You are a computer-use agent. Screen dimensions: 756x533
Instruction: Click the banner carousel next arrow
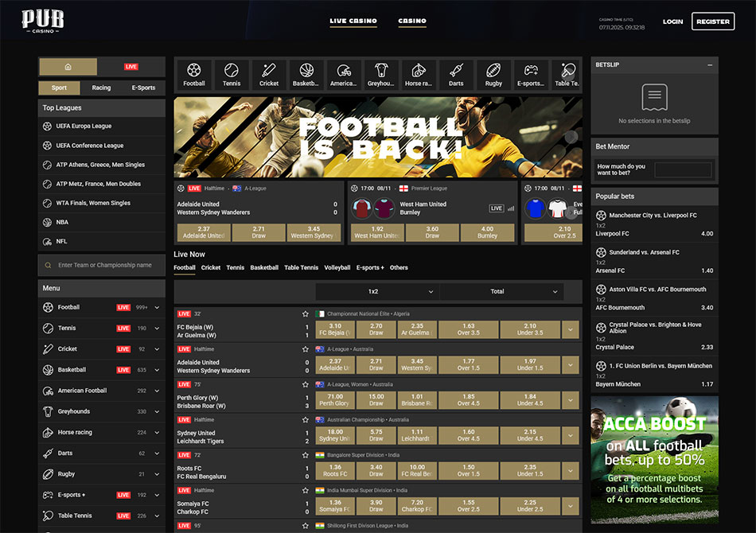click(571, 137)
